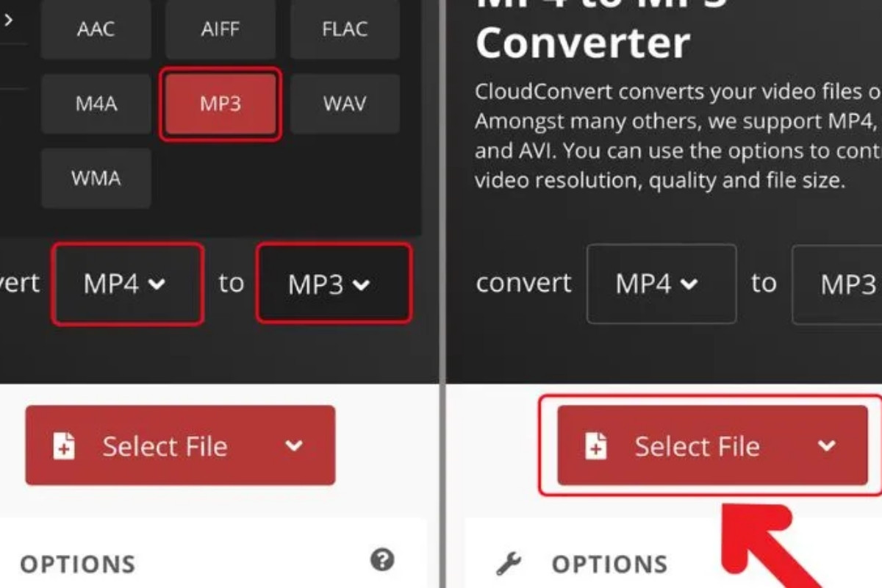Click the "convert" label in right panel
This screenshot has width=882, height=588.
click(523, 284)
